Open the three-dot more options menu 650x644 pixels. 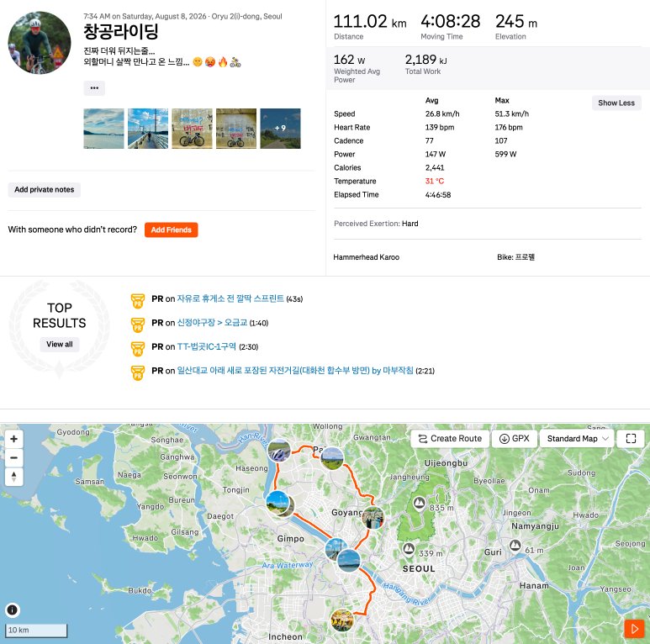pos(94,87)
